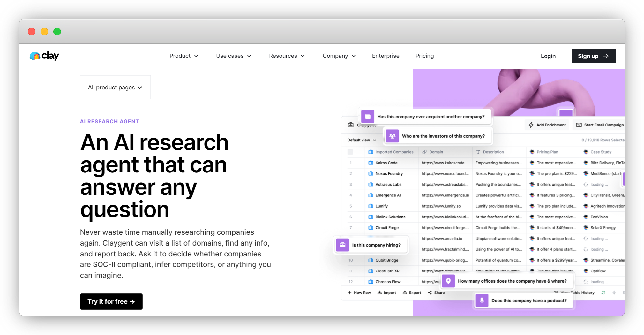The image size is (644, 335).
Task: Click the domain cell 'https://www.emergence.ai'
Action: coord(446,195)
